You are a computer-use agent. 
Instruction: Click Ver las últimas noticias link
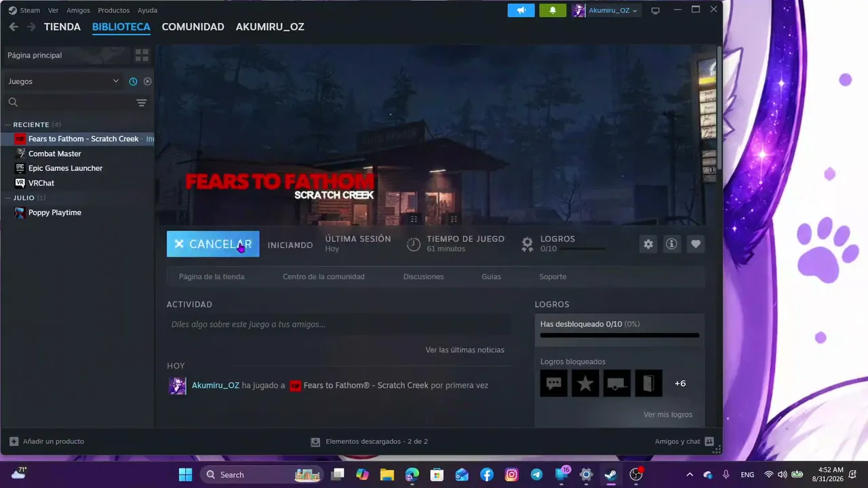pyautogui.click(x=465, y=350)
